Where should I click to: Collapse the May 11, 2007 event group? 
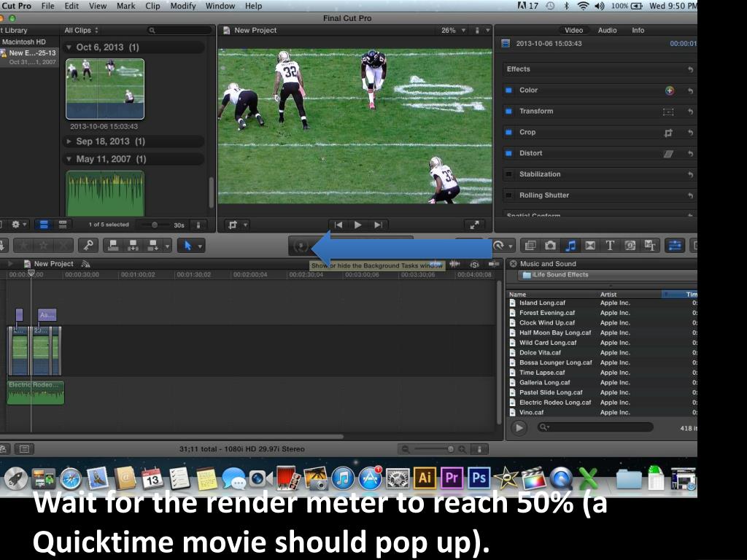tap(69, 159)
